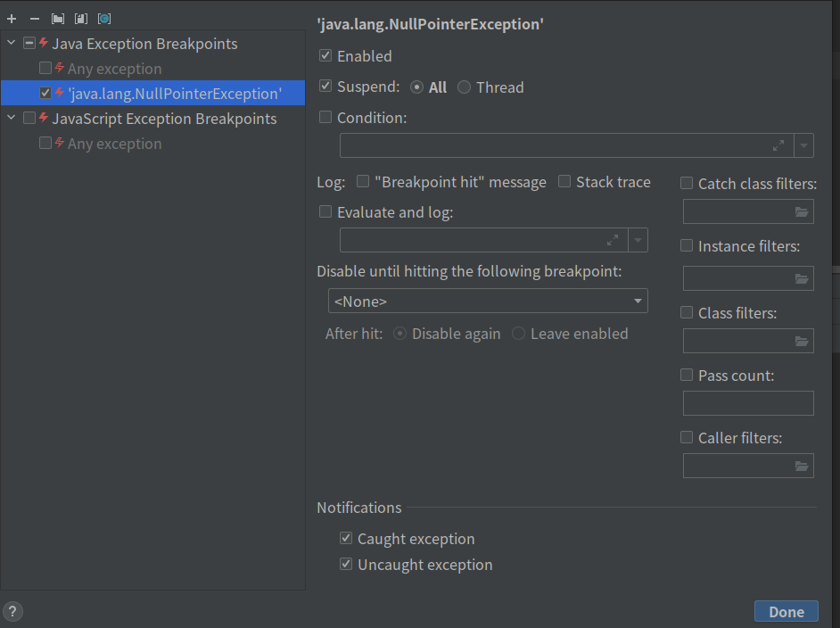840x628 pixels.
Task: Click the group by class icon
Action: click(x=104, y=19)
